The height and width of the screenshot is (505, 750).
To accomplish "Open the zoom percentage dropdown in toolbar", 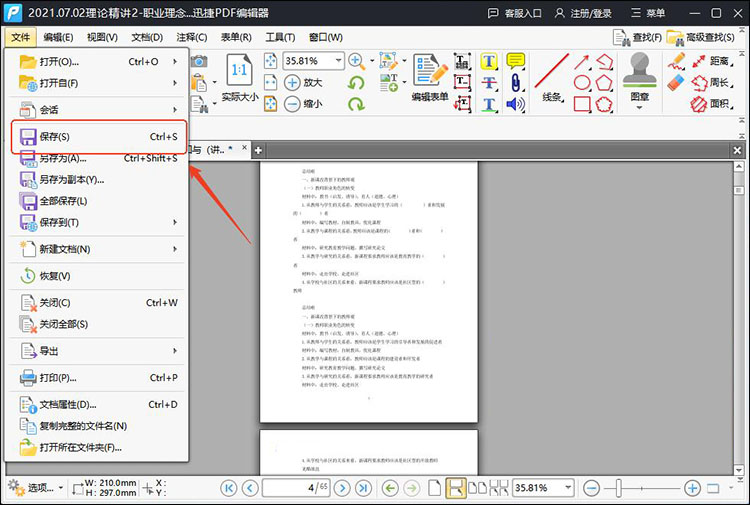I will [x=338, y=61].
